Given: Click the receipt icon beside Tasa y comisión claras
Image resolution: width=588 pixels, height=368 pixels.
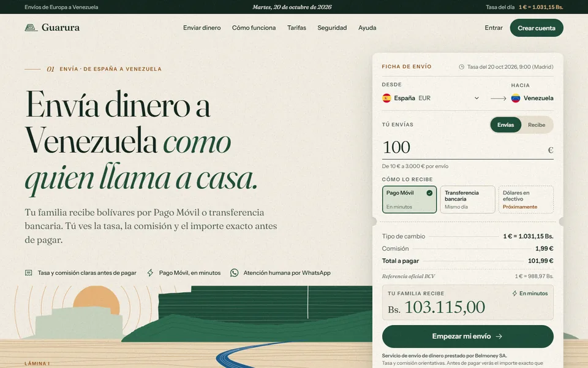Looking at the screenshot, I should [x=29, y=272].
